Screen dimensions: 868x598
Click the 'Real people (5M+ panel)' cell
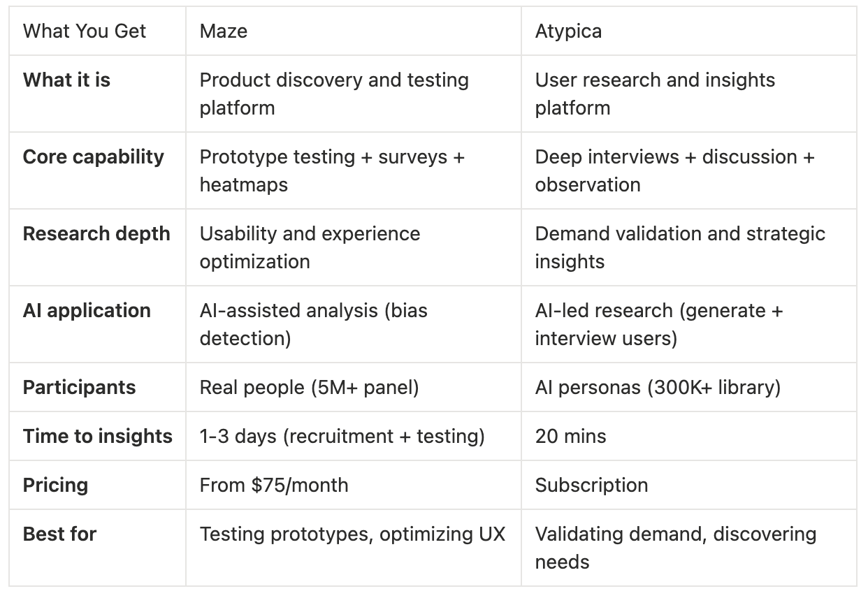[x=354, y=387]
